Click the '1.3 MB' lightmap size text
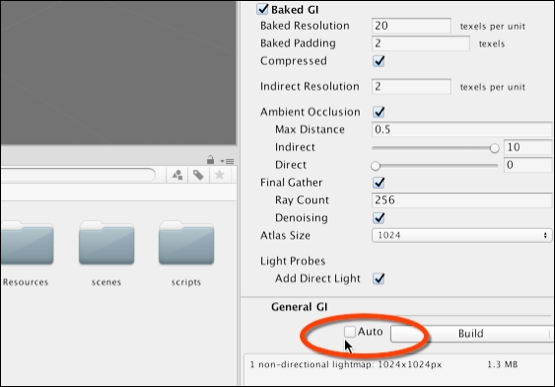Viewport: 555px width, 387px height. (502, 364)
